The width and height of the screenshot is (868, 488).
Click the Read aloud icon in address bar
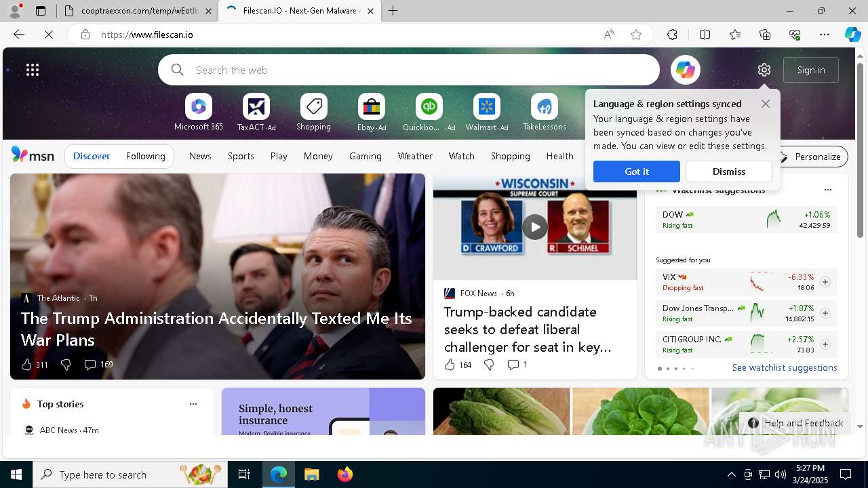tap(609, 35)
